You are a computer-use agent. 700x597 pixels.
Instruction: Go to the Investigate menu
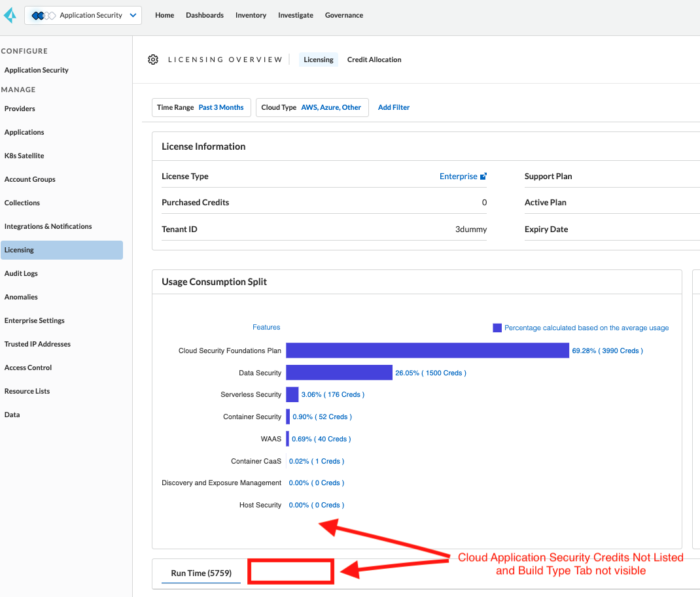point(295,15)
